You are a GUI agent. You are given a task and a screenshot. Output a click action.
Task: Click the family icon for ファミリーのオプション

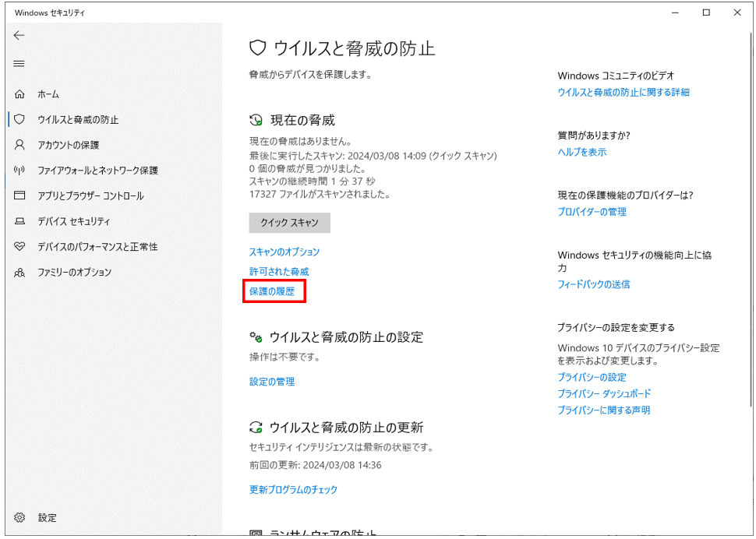click(x=19, y=273)
